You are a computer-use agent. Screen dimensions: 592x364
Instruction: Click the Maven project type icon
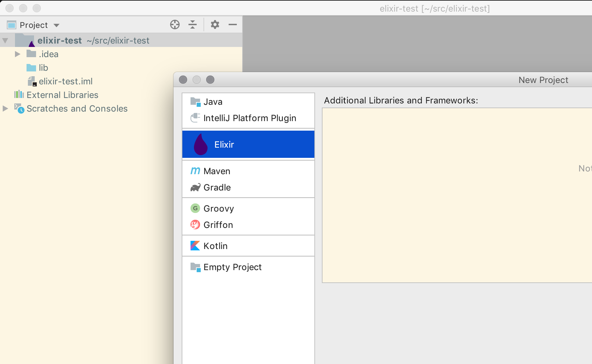(196, 171)
